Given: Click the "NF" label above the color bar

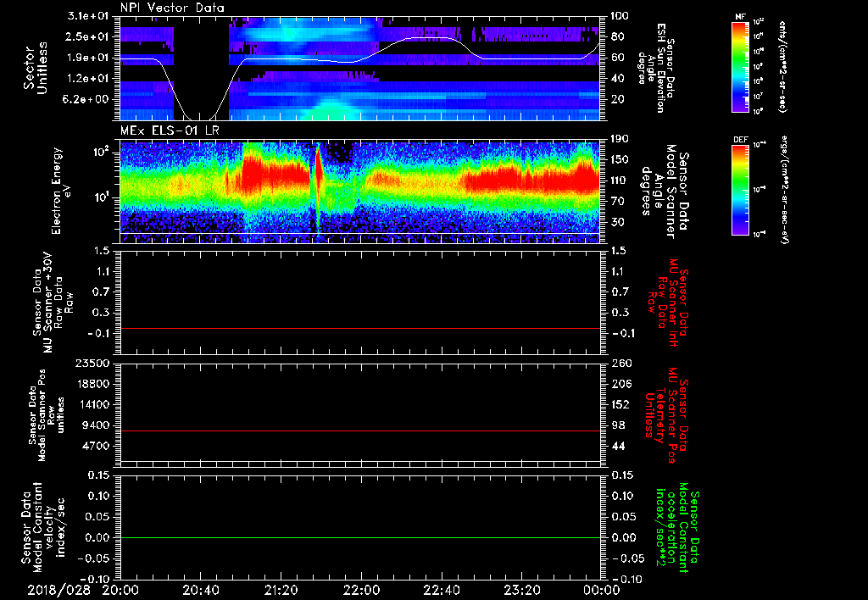Looking at the screenshot, I should [741, 17].
